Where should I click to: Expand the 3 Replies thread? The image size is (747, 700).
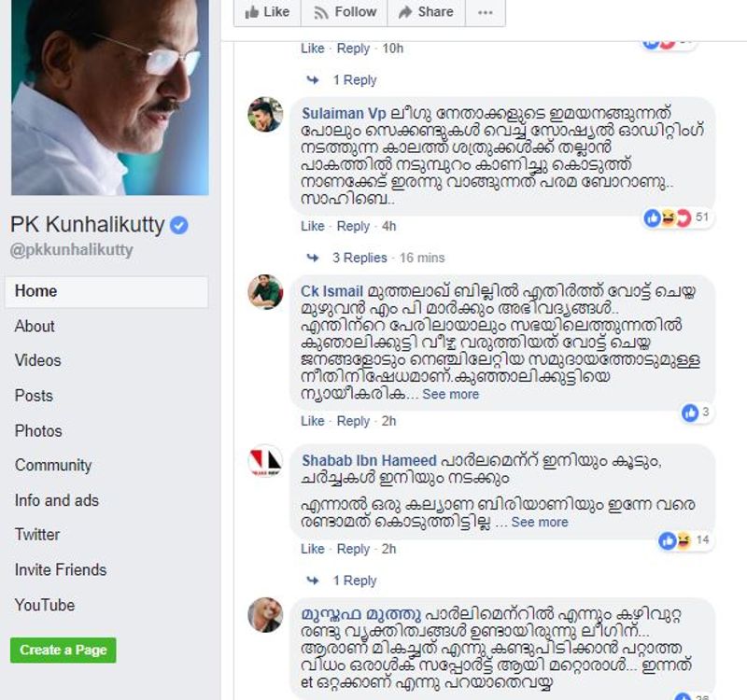coord(359,258)
